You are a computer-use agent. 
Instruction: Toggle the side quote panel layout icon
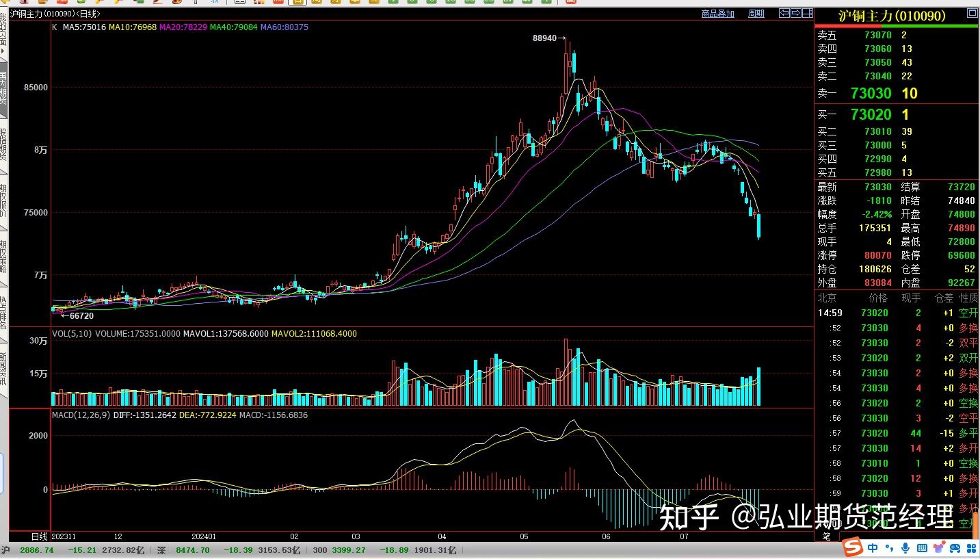808,13
